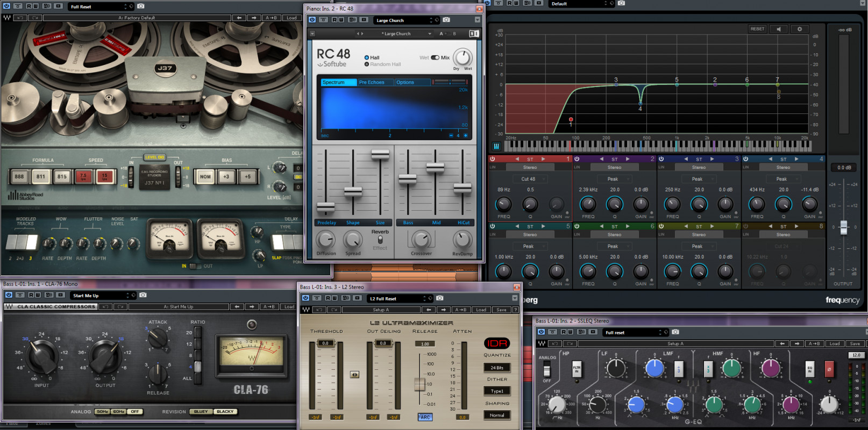The image size is (868, 430).
Task: Click IDR logo in L2 Ultramaximizer
Action: coord(497,343)
